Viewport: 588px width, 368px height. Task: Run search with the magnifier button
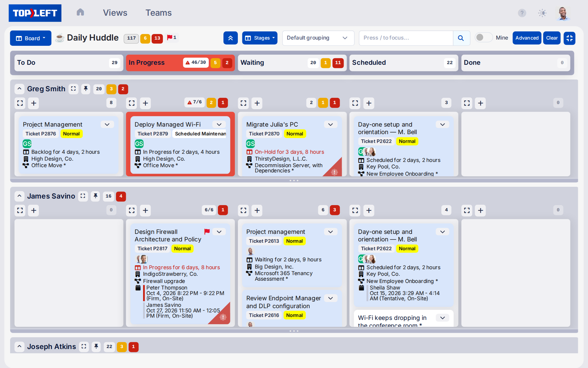(461, 38)
